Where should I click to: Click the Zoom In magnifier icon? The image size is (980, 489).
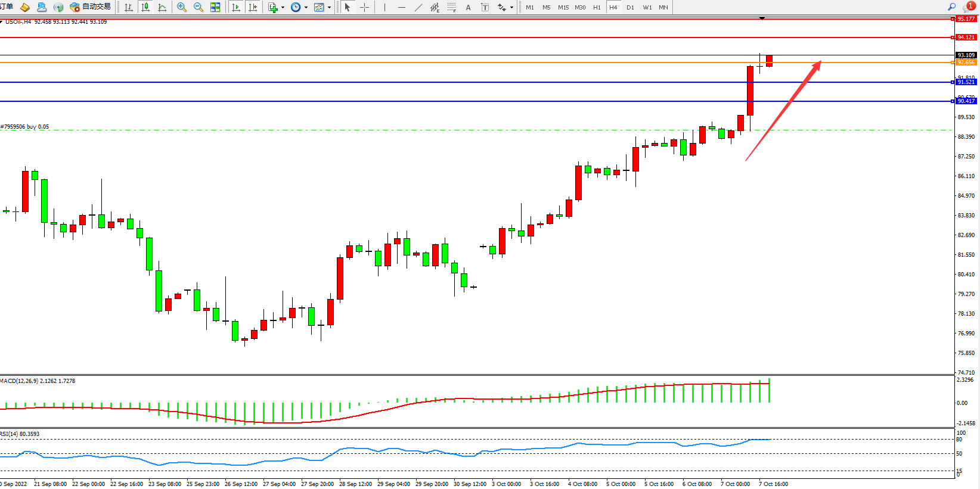(182, 7)
